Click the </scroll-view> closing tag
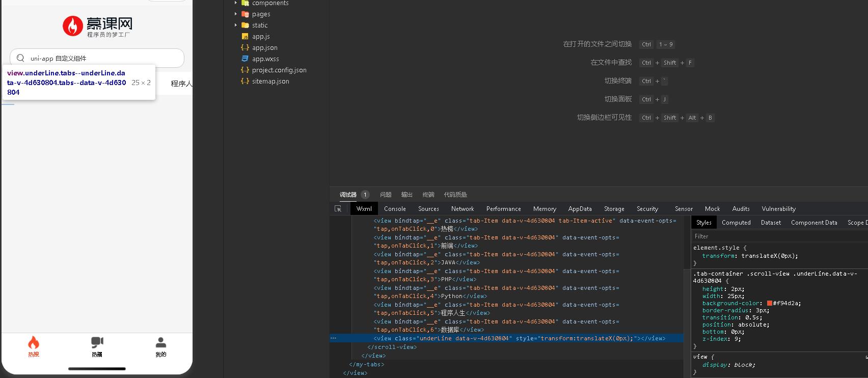Viewport: 868px width, 378px height. tap(392, 347)
